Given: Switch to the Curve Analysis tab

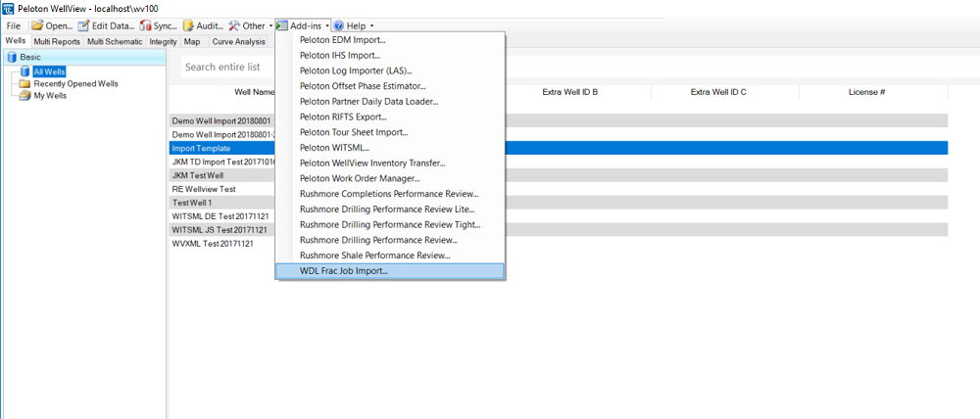Looking at the screenshot, I should 238,42.
